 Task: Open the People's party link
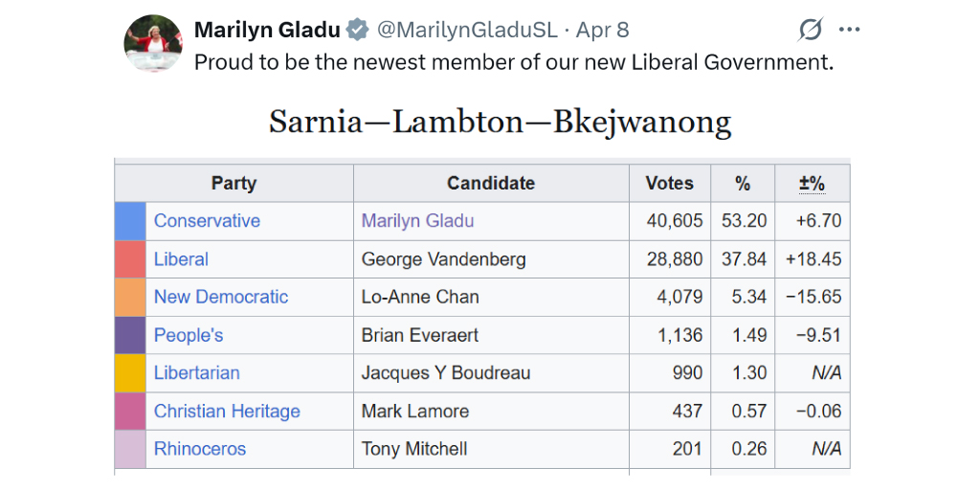coord(189,335)
